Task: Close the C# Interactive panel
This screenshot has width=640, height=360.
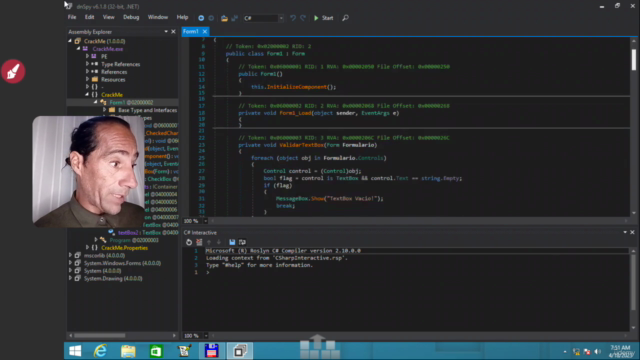Action: tap(632, 232)
